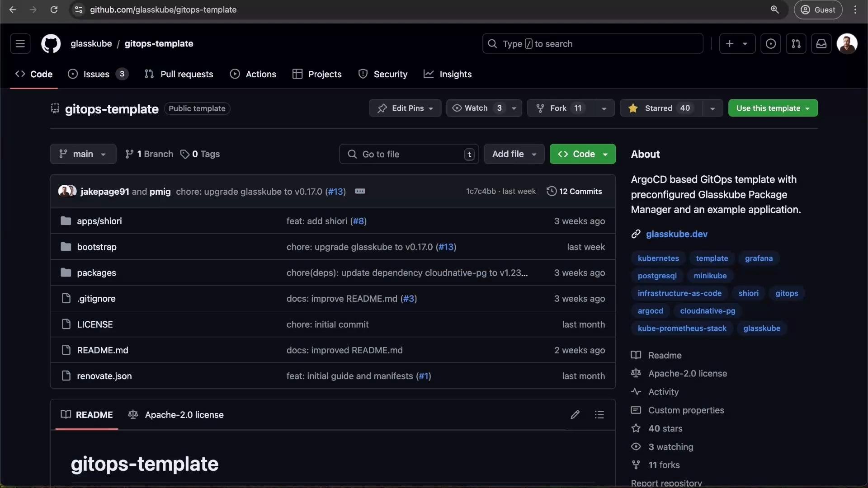This screenshot has height=488, width=868.
Task: Select the README tab in file viewer
Action: [87, 414]
